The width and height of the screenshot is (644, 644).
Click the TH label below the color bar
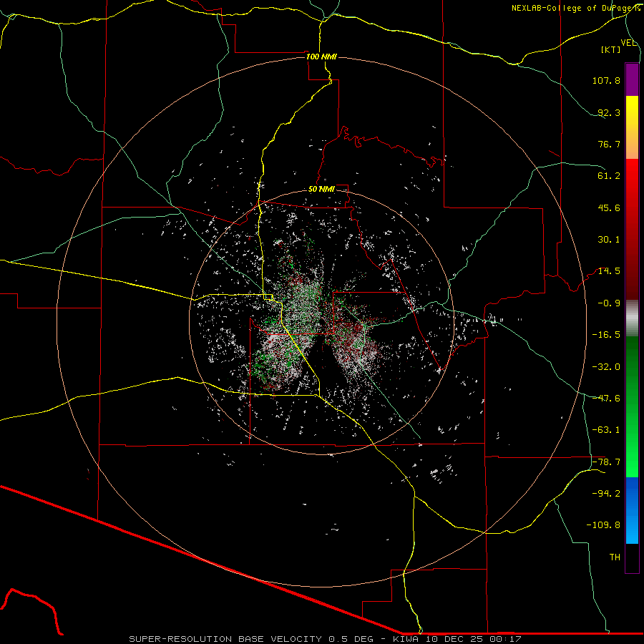point(615,557)
